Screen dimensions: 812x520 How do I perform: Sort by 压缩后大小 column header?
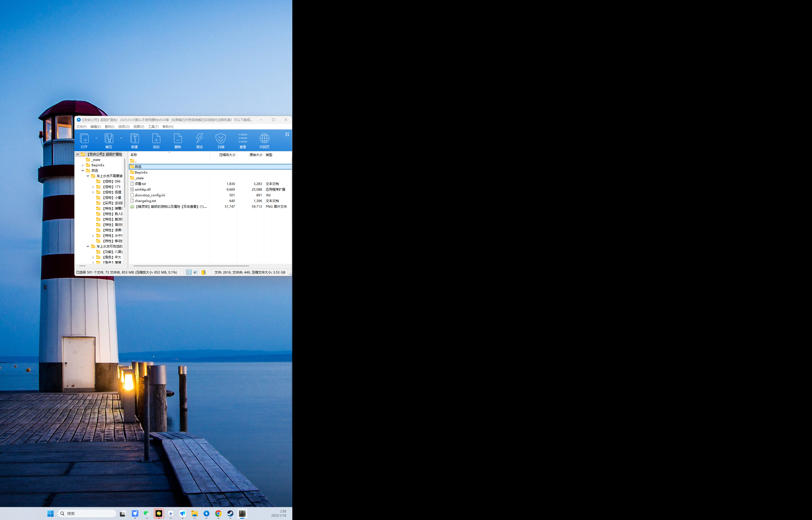point(227,155)
